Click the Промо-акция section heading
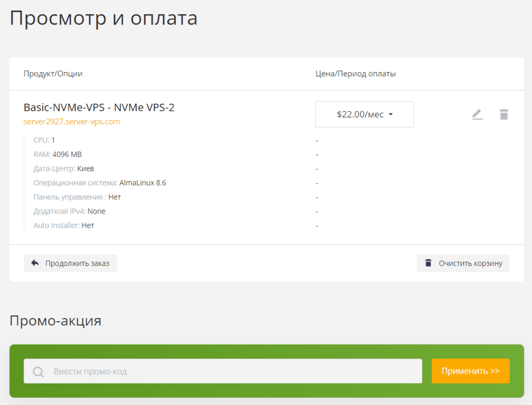This screenshot has height=405, width=532. 55,321
